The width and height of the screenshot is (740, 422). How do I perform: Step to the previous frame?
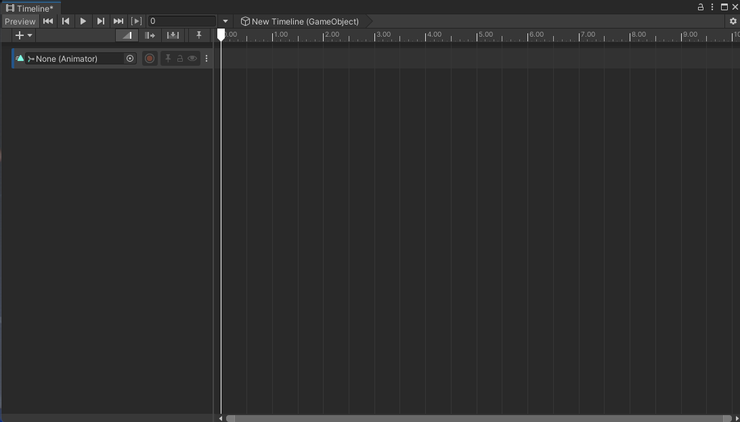coord(66,21)
